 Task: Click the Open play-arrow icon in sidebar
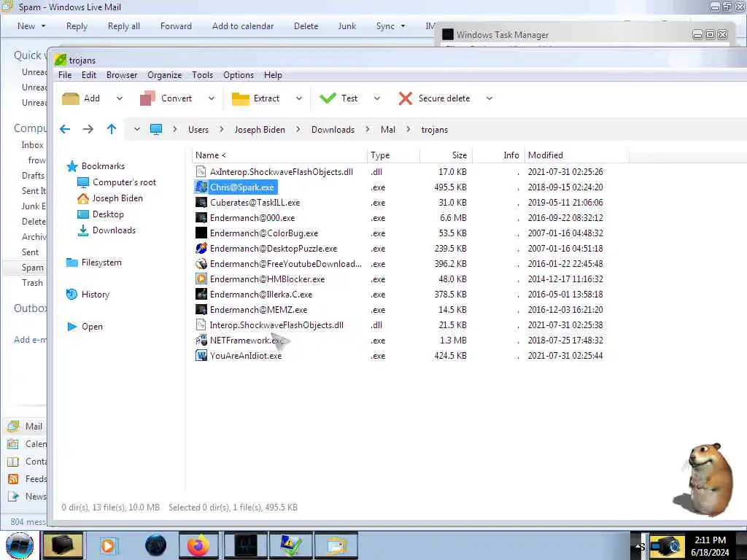point(72,327)
